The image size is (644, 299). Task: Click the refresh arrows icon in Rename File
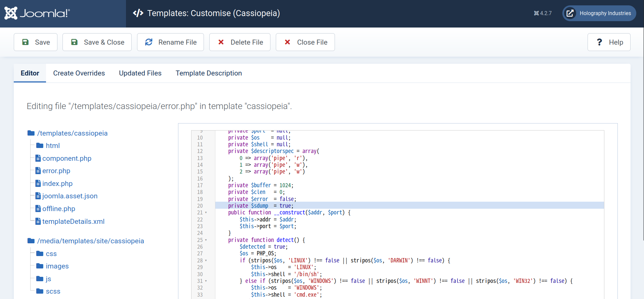pos(149,42)
